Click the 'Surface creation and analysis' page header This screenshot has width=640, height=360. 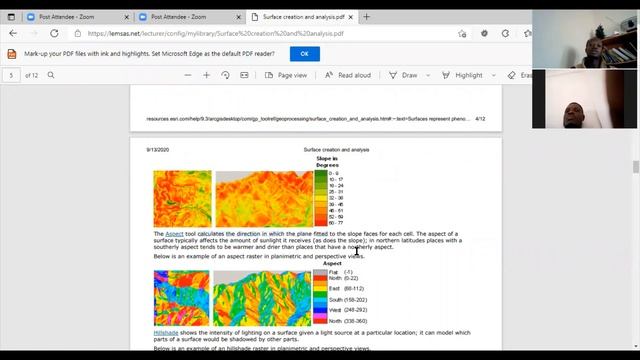coord(336,150)
